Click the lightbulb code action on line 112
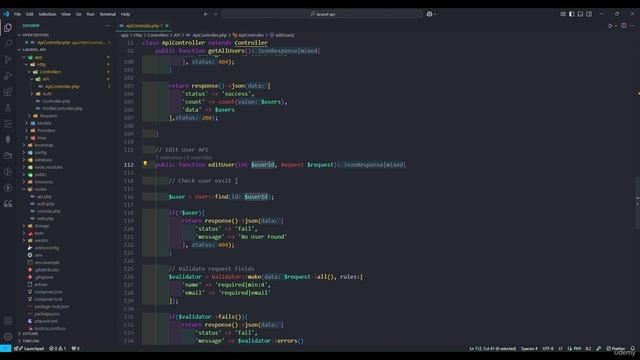The height and width of the screenshot is (360, 640). click(x=145, y=164)
